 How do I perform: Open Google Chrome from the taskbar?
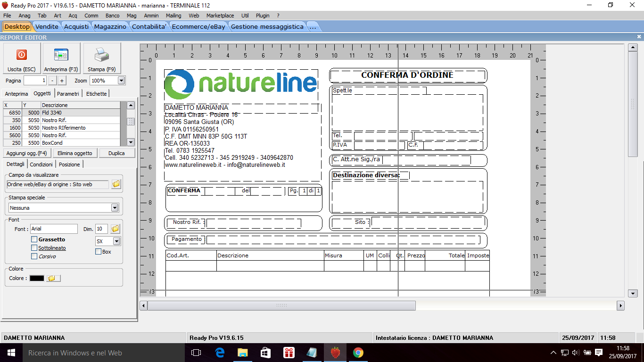click(358, 353)
